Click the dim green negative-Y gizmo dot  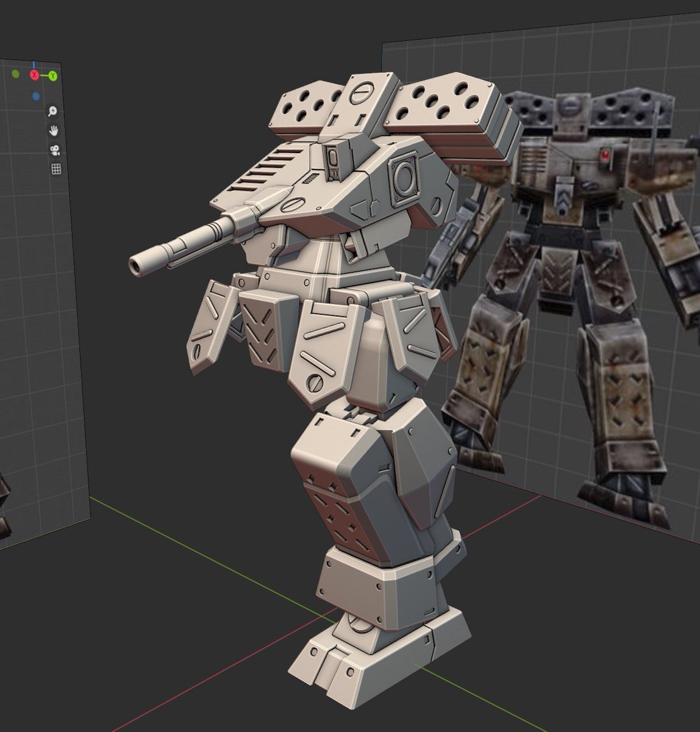(x=15, y=74)
